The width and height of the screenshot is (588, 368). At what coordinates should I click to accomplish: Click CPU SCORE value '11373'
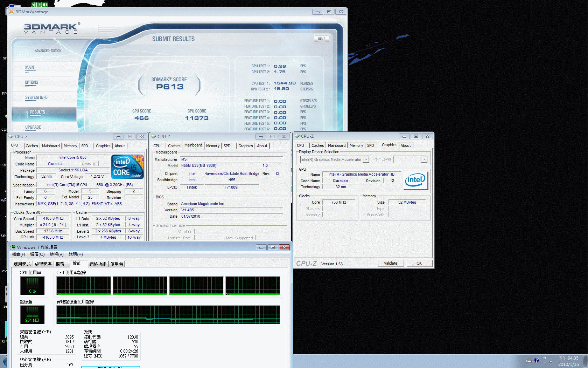[x=197, y=118]
